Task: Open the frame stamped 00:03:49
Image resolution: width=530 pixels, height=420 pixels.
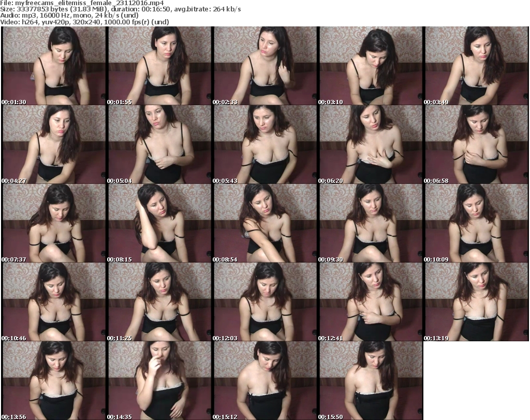Action: 477,66
